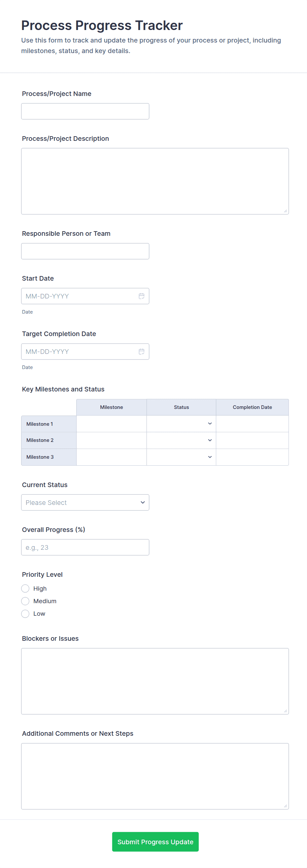The height and width of the screenshot is (868, 307).
Task: Open the Start Date calendar picker icon
Action: tap(141, 296)
